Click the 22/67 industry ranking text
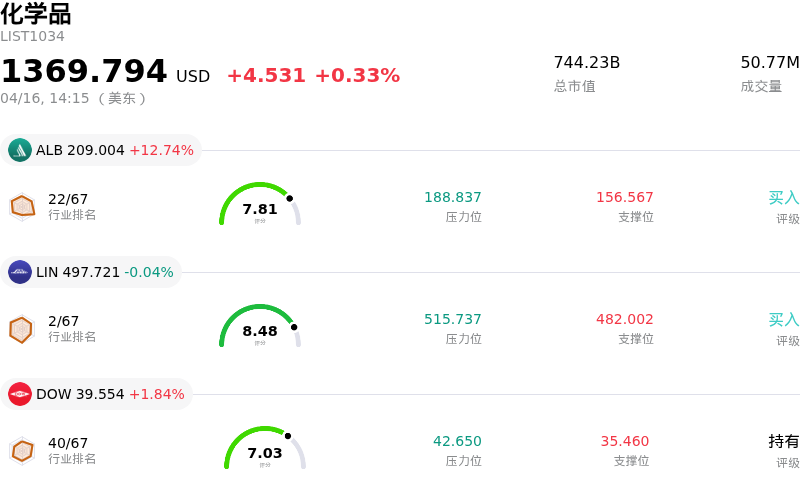Image resolution: width=800 pixels, height=488 pixels. click(x=68, y=199)
